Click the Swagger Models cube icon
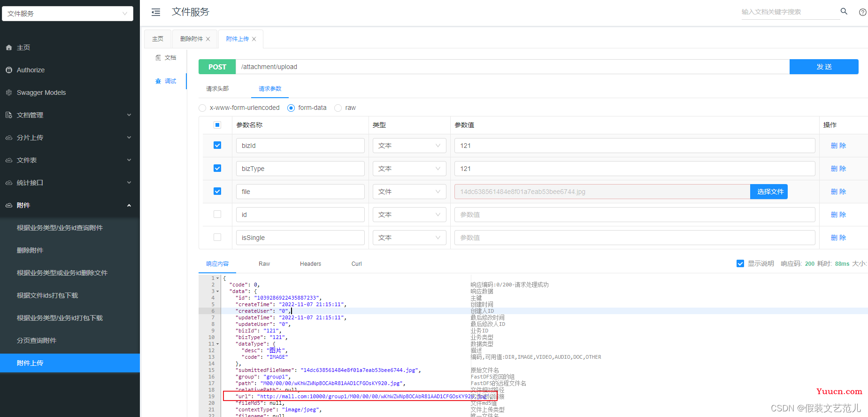Image resolution: width=868 pixels, height=417 pixels. pos(9,93)
